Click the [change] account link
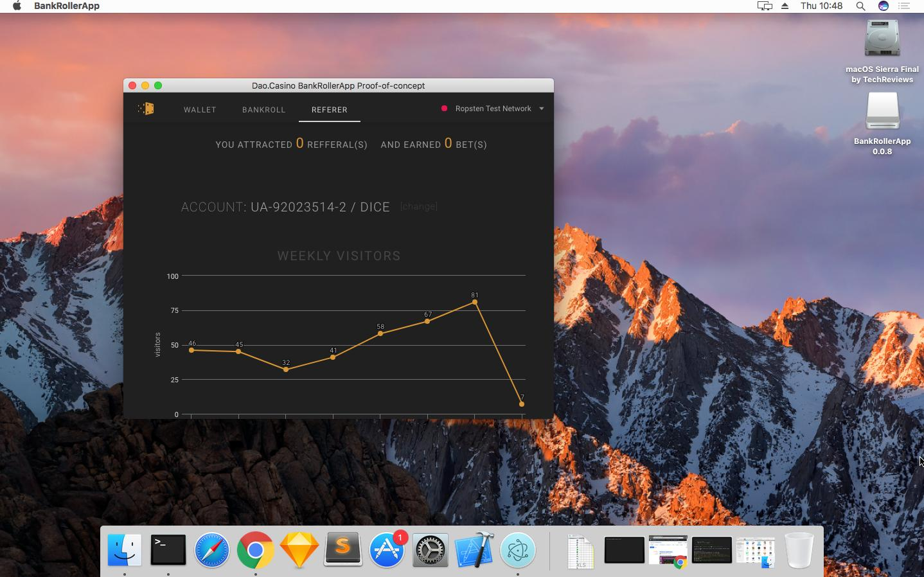 [x=418, y=207]
